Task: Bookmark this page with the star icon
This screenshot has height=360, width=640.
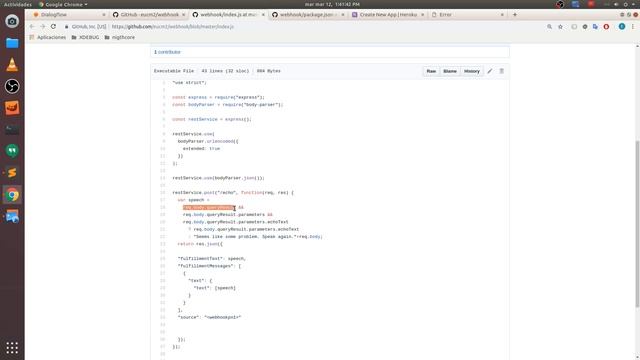Action: point(560,27)
